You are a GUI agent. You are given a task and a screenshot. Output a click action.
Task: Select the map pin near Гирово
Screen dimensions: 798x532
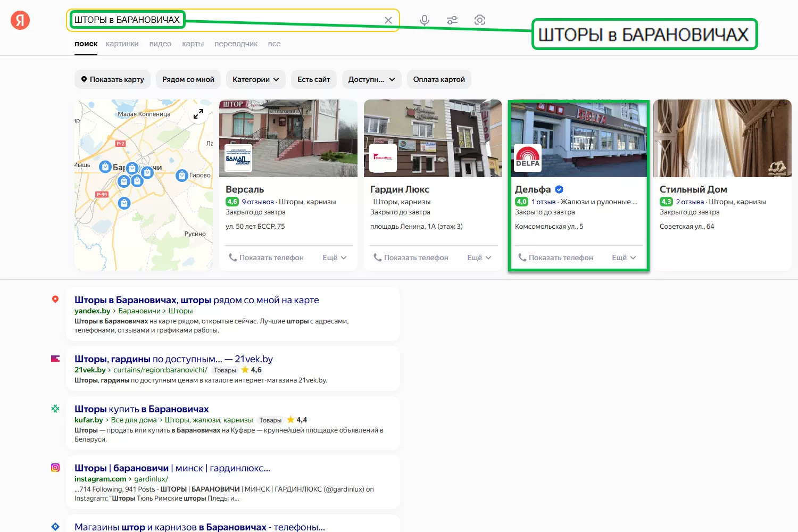tap(182, 175)
